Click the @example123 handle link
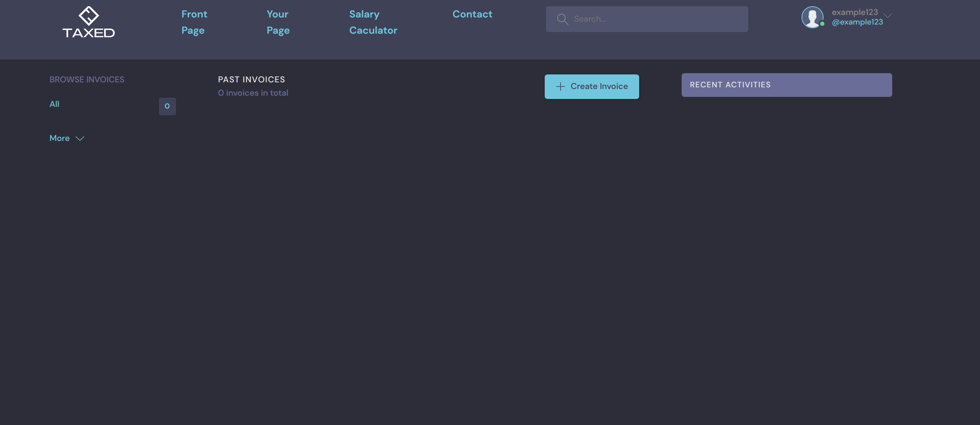The height and width of the screenshot is (425, 980). click(x=857, y=22)
